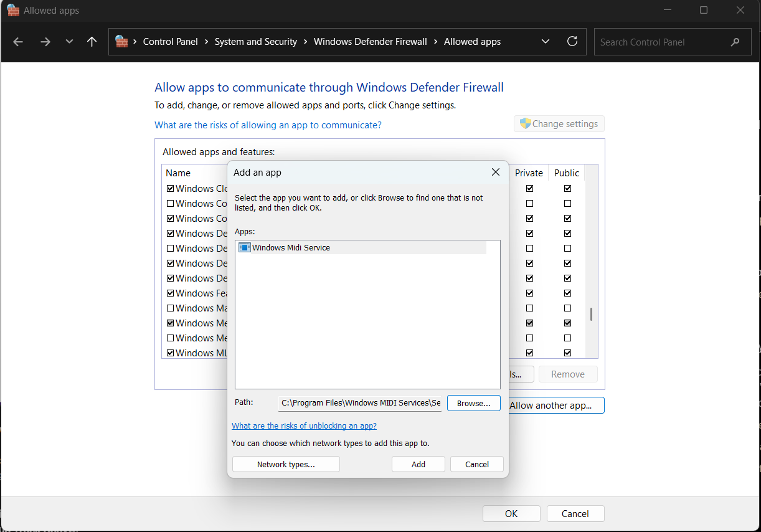Image resolution: width=761 pixels, height=532 pixels.
Task: Open Control Panel breadcrumb
Action: tap(170, 42)
